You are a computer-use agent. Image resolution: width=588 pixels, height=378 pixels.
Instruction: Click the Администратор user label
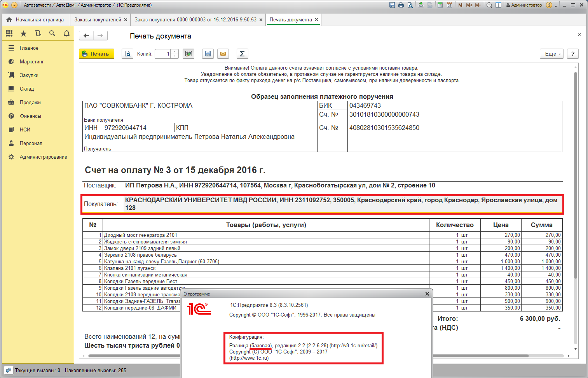524,5
